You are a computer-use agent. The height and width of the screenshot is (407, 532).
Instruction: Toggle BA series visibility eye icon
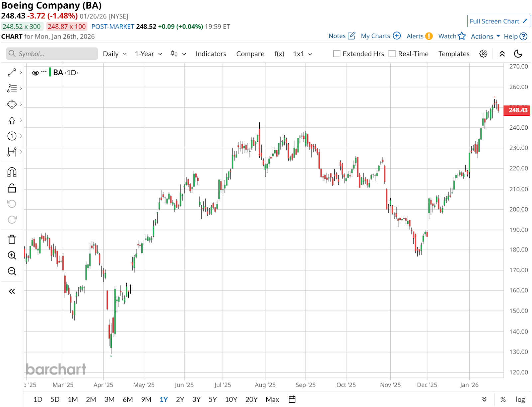[x=35, y=73]
